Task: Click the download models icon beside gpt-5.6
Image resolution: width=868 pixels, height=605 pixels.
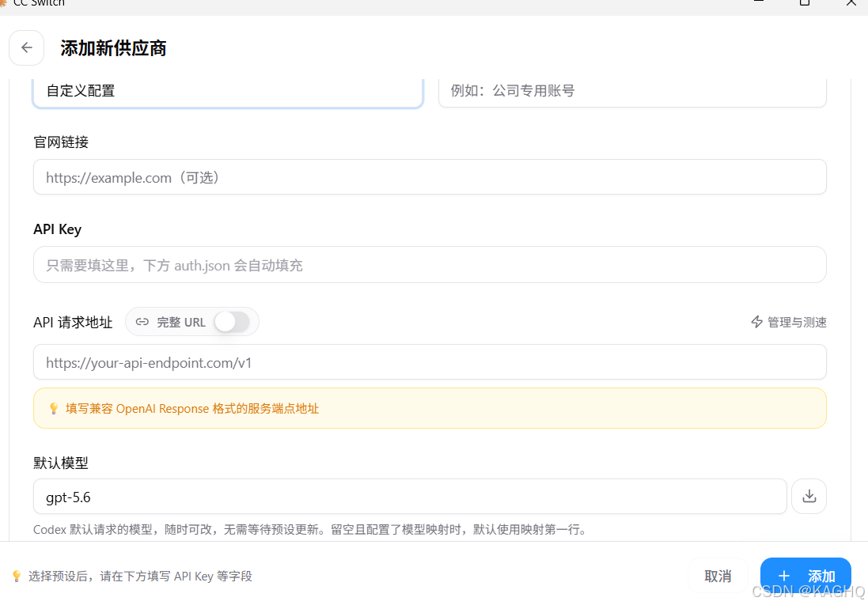Action: point(809,496)
